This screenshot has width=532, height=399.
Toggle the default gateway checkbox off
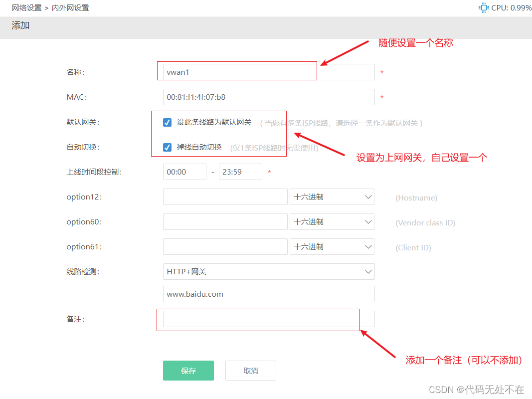[167, 122]
